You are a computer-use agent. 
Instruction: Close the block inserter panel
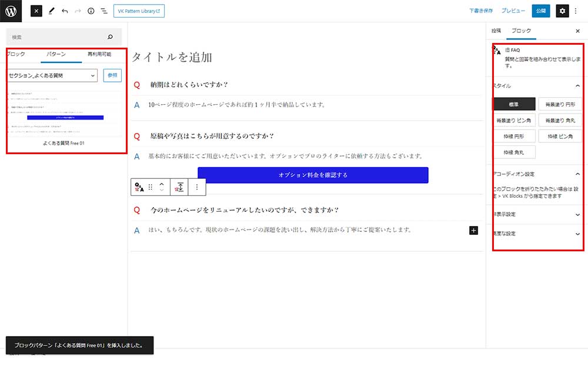[36, 11]
